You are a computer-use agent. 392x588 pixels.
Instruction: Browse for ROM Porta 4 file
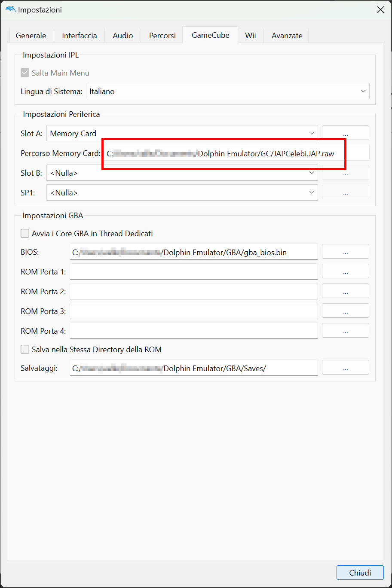tap(346, 331)
